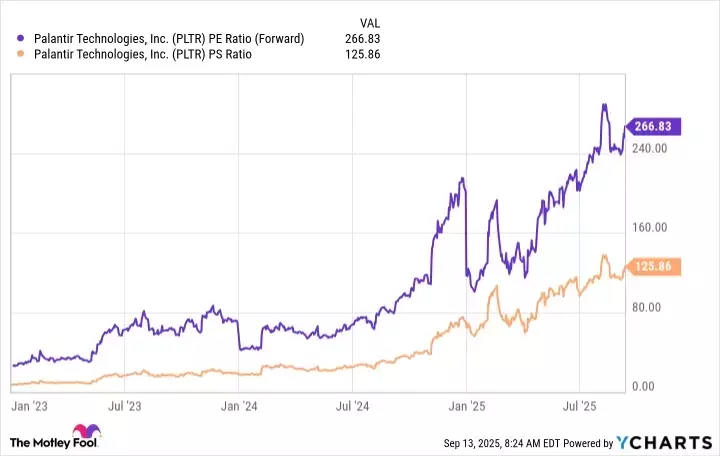Click the purple 266.83 value flag
The image size is (720, 456).
656,127
